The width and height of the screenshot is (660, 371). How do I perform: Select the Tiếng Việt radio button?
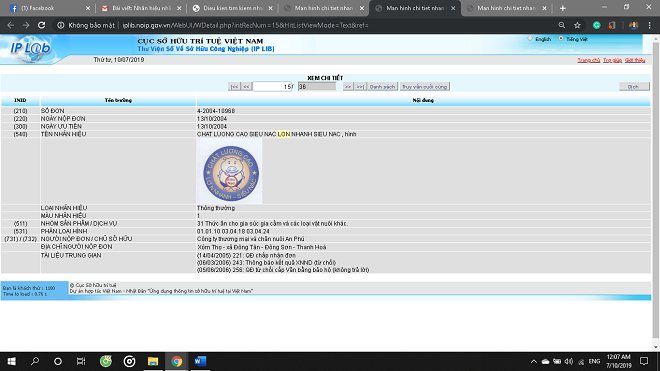click(561, 39)
